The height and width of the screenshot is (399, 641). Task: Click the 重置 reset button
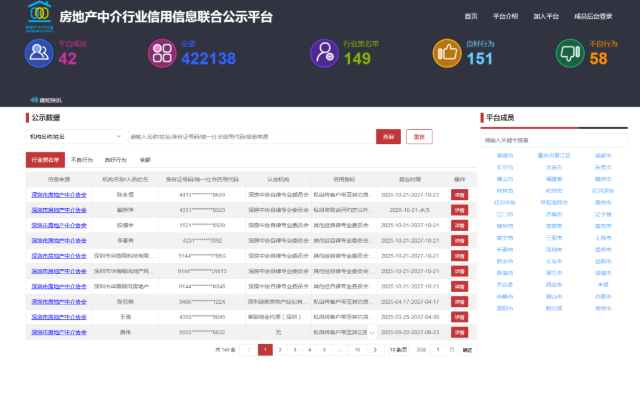click(x=419, y=137)
